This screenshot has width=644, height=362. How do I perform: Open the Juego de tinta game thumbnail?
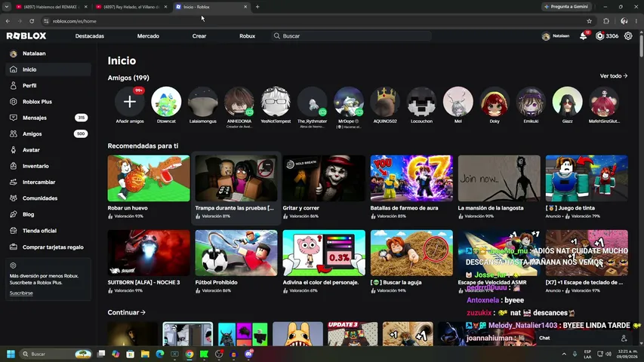tap(587, 178)
